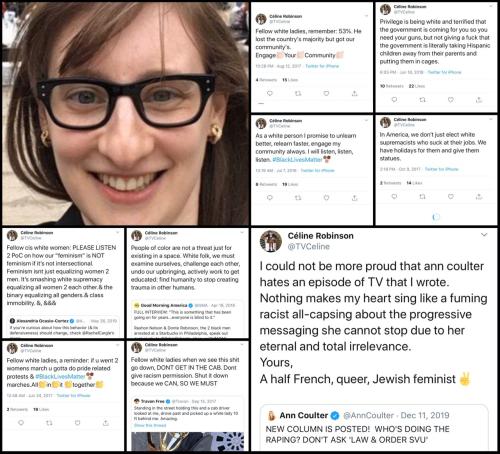
Task: Retweet the "Privilege is being white" tweet
Action: pos(422,100)
